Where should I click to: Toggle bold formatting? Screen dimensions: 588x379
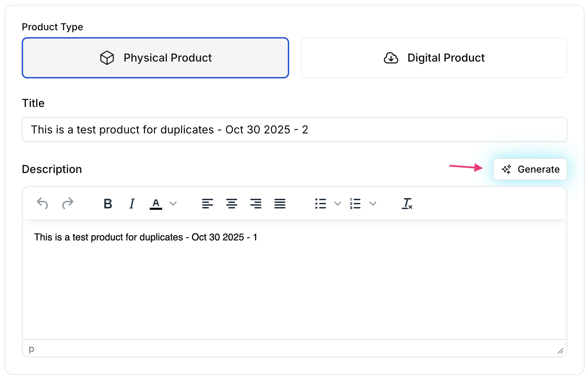pyautogui.click(x=108, y=204)
